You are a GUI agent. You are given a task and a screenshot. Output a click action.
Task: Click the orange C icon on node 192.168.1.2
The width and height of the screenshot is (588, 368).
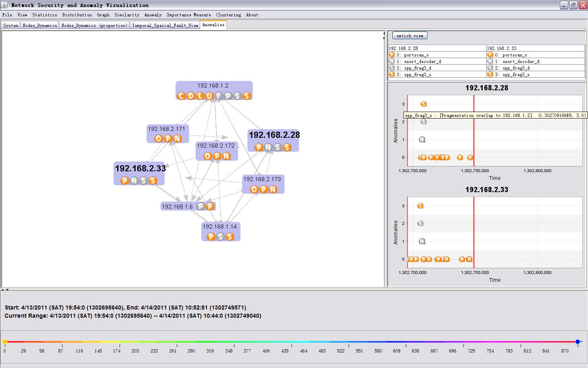(181, 96)
